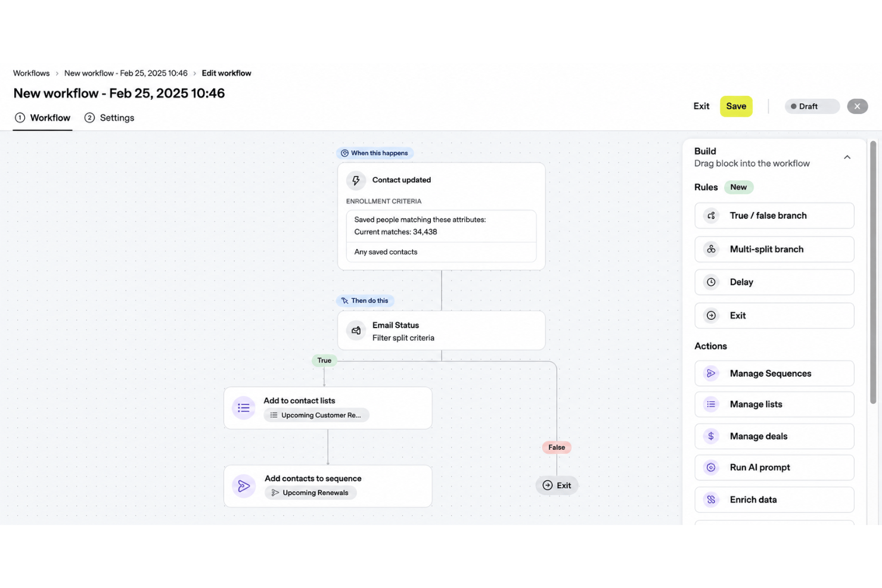Go to Workflows in the breadcrumb

32,73
